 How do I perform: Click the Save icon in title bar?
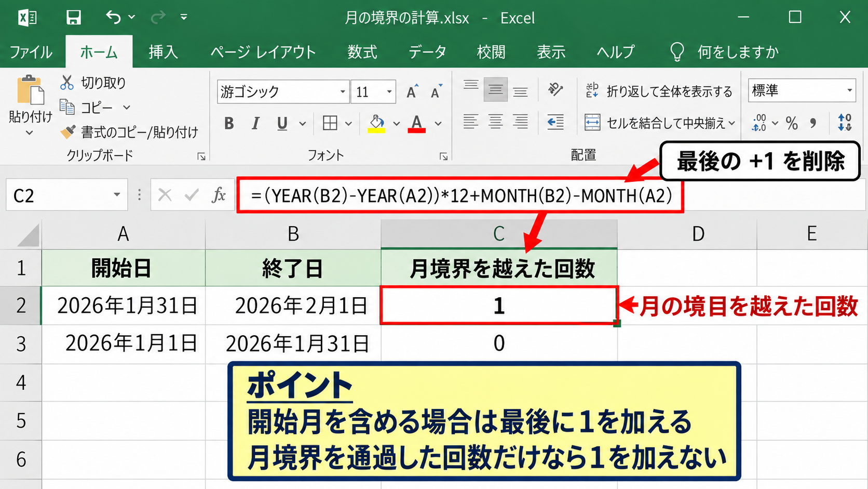(x=74, y=17)
